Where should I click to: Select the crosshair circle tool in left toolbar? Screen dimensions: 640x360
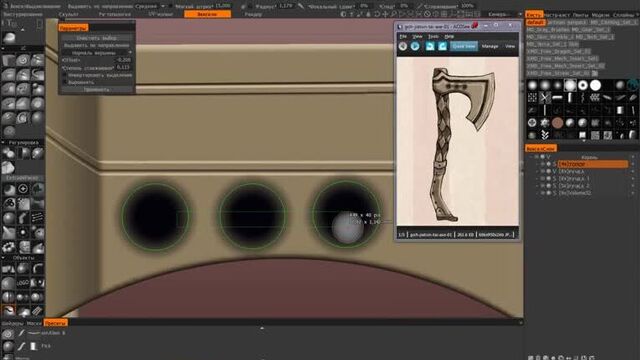tap(23, 189)
